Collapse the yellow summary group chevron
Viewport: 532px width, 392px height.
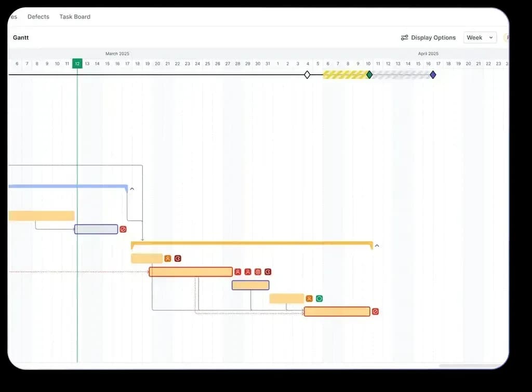[377, 246]
